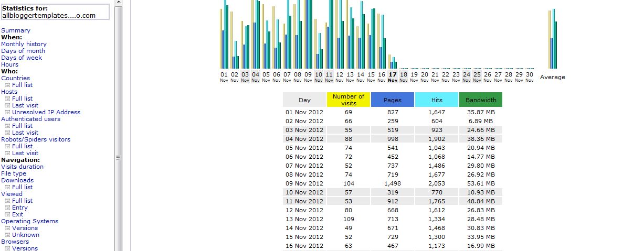Click the Day column header

click(x=304, y=100)
